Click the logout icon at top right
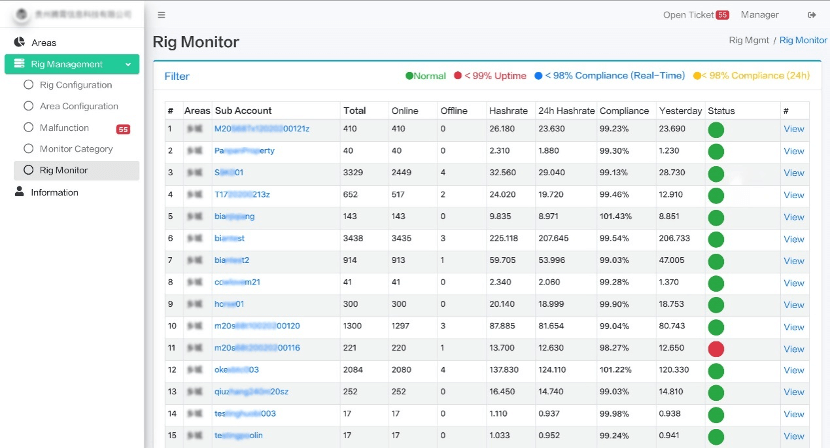 coord(811,15)
